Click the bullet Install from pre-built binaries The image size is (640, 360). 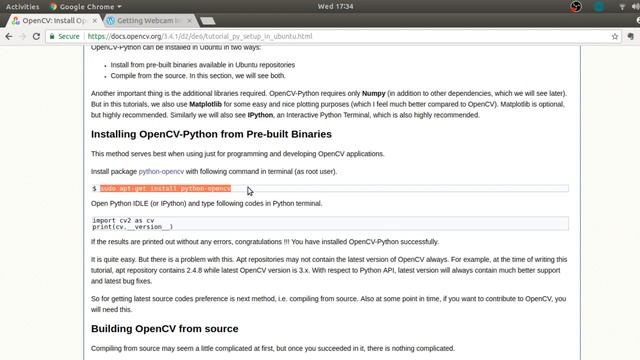click(x=202, y=65)
